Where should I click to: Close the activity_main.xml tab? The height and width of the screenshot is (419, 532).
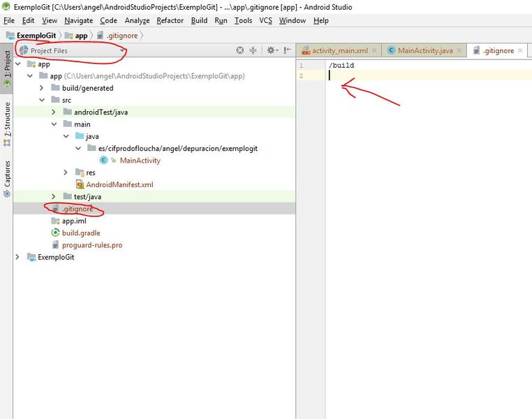[x=374, y=50]
